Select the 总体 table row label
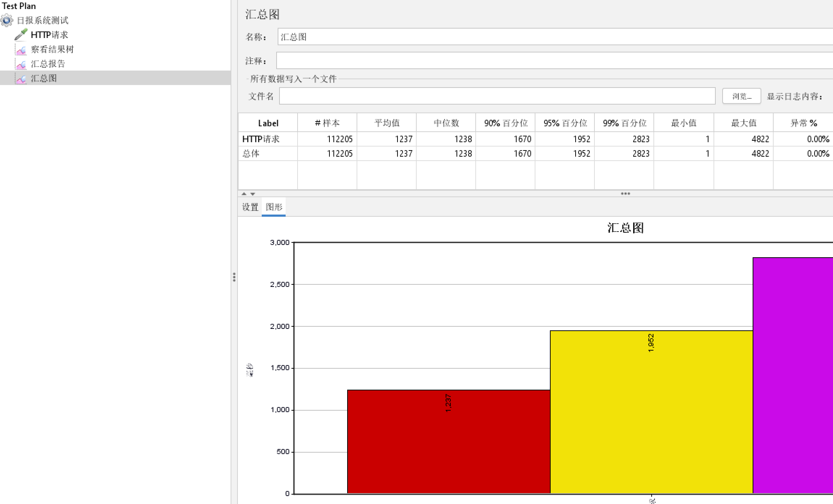 [251, 153]
